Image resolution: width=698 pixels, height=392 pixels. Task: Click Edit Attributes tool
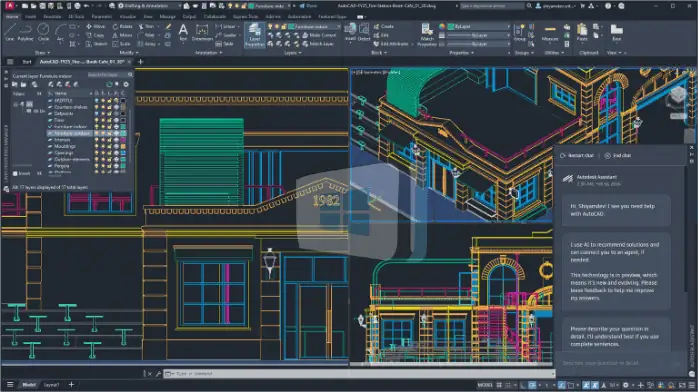[391, 44]
